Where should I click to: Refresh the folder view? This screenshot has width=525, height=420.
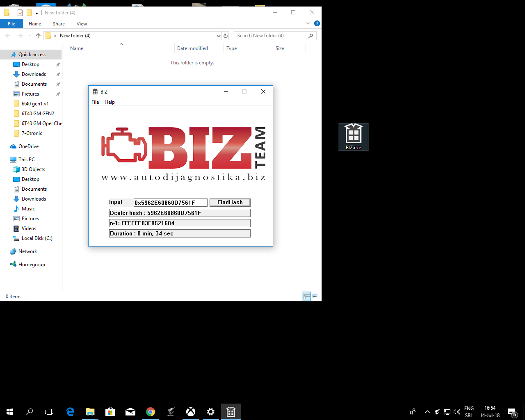click(226, 36)
